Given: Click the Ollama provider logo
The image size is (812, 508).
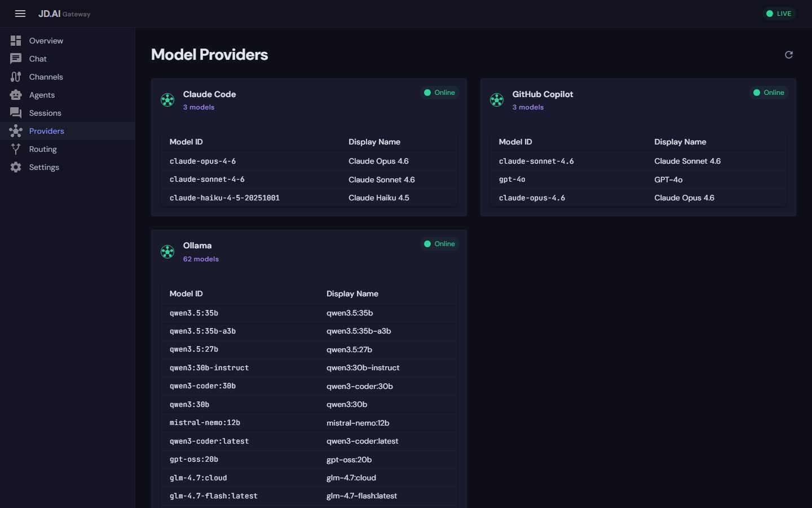Looking at the screenshot, I should click(167, 251).
